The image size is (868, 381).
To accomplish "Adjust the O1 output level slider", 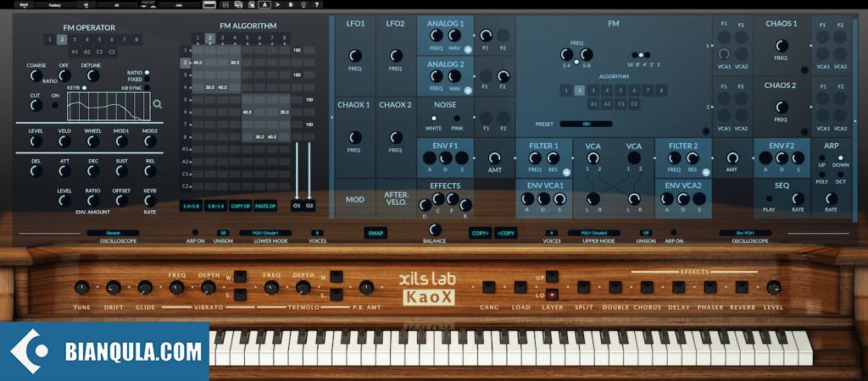I will [x=297, y=171].
